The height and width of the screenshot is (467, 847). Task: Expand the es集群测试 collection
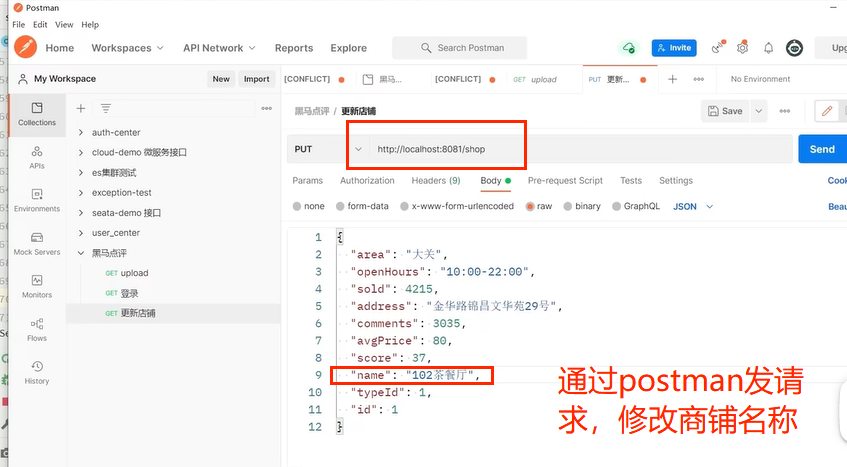click(80, 173)
